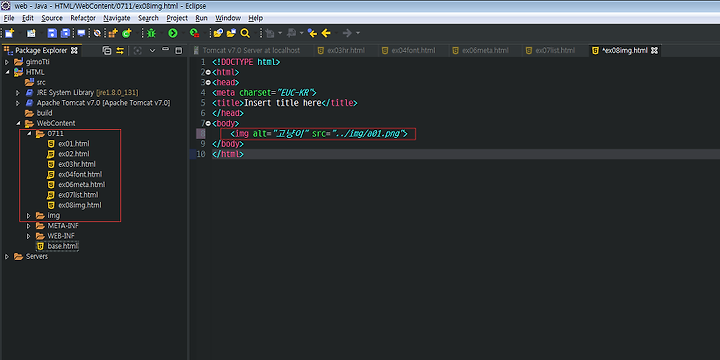Switch to ex07list.html editor tab
The height and width of the screenshot is (360, 720).
point(550,51)
